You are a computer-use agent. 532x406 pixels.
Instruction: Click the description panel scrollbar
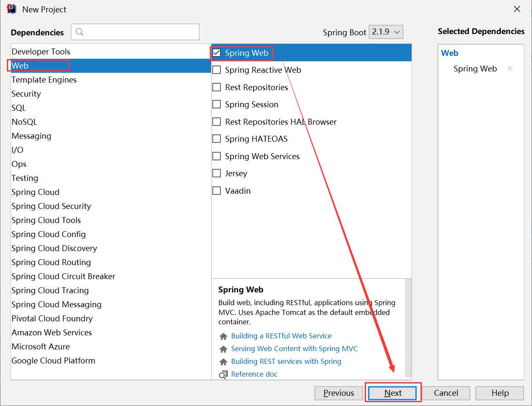[x=408, y=328]
